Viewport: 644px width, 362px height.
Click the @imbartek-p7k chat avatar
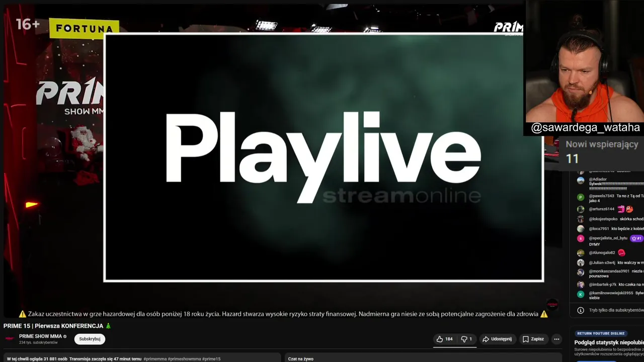(581, 285)
